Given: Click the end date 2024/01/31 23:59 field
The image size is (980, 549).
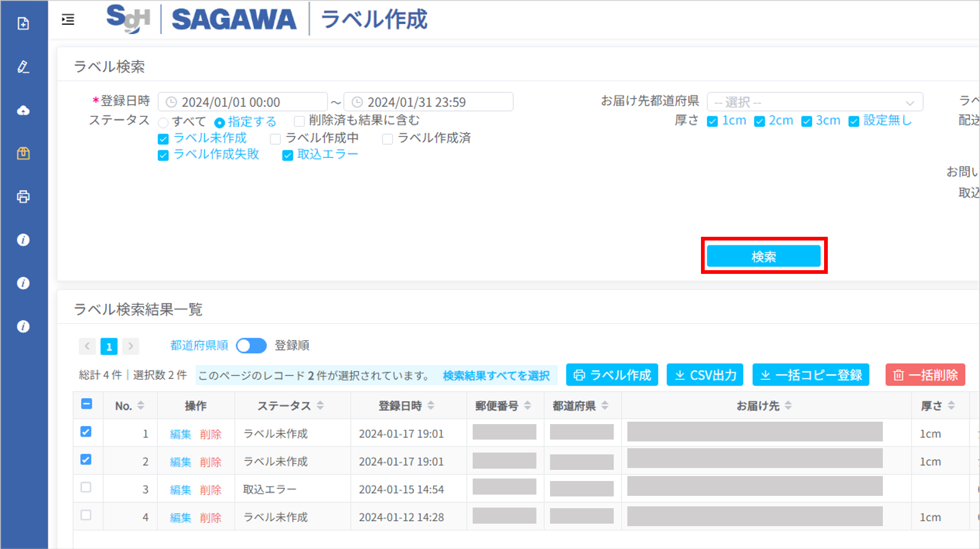Looking at the screenshot, I should click(x=428, y=102).
